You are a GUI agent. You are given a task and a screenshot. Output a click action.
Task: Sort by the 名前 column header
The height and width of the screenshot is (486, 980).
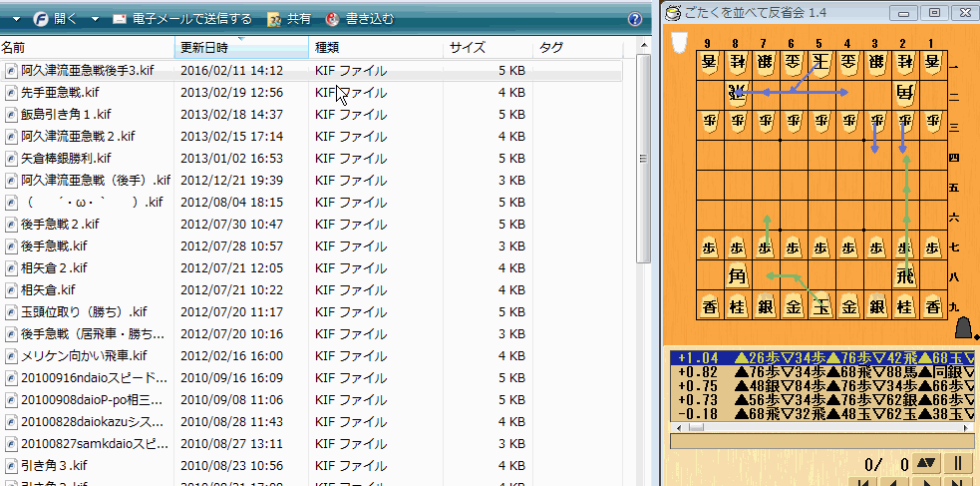87,48
